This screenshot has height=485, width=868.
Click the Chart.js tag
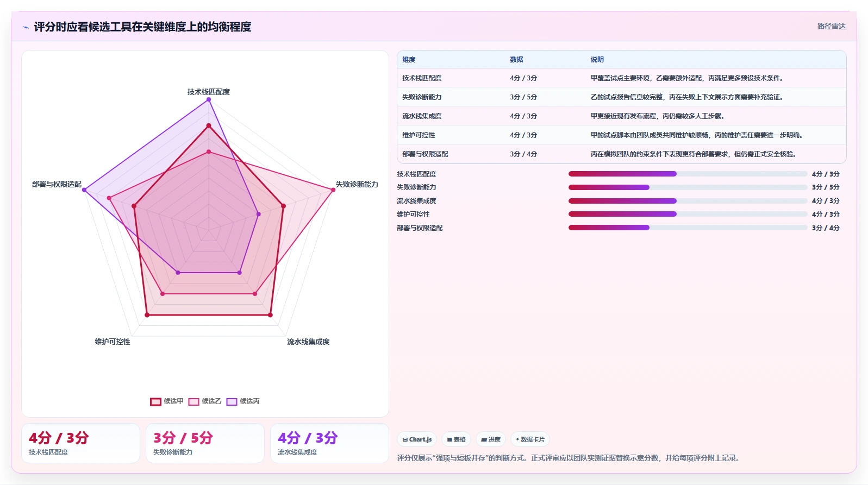(417, 439)
